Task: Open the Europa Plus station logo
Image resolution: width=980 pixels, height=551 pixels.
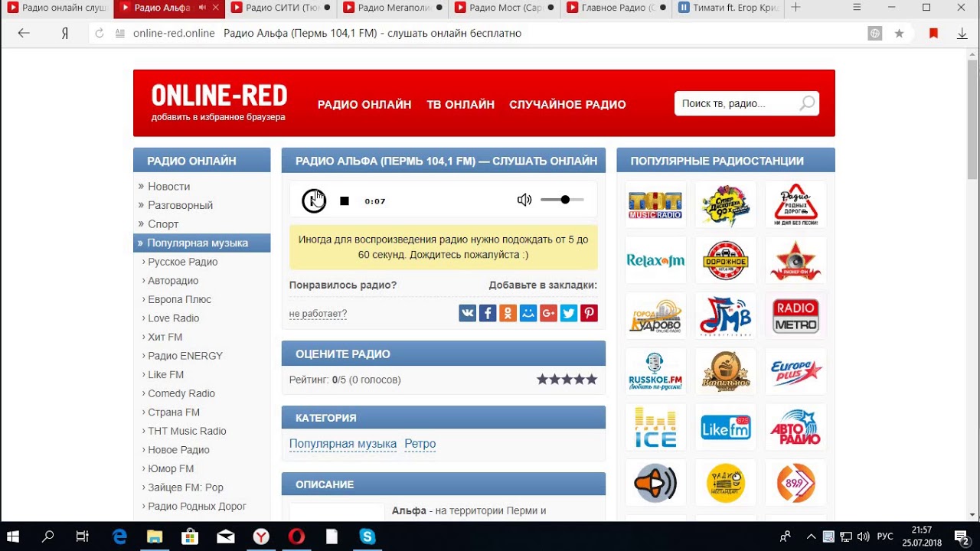Action: click(x=796, y=372)
